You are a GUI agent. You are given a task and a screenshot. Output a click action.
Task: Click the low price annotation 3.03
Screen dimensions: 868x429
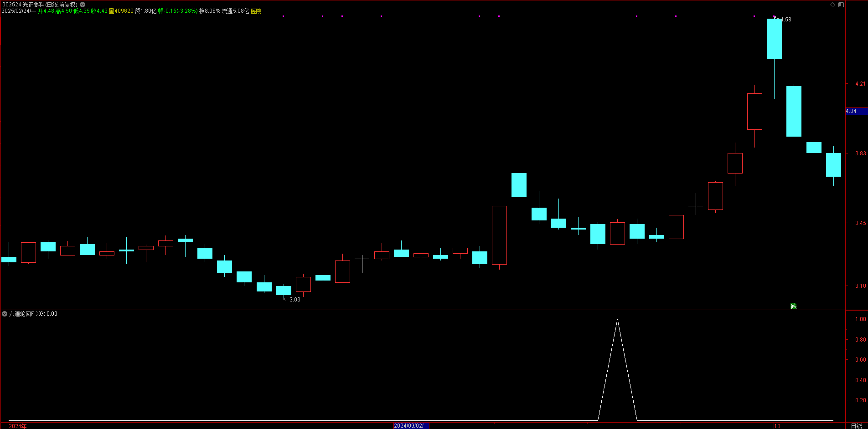pos(295,300)
